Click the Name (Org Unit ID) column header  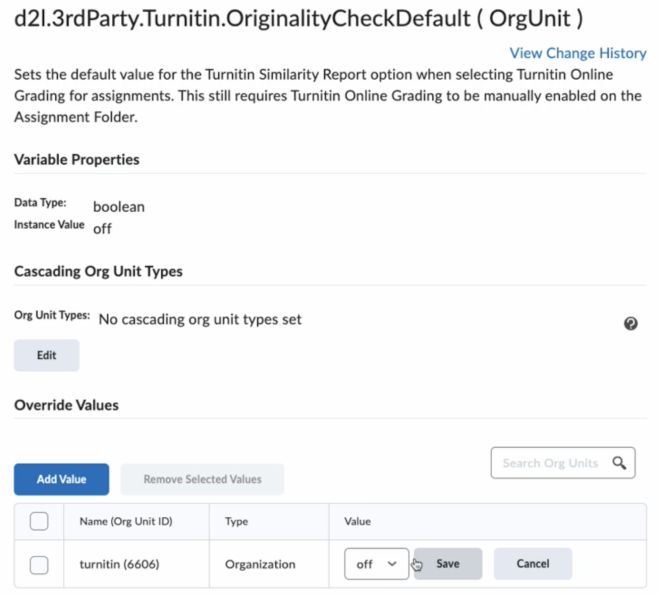[126, 522]
